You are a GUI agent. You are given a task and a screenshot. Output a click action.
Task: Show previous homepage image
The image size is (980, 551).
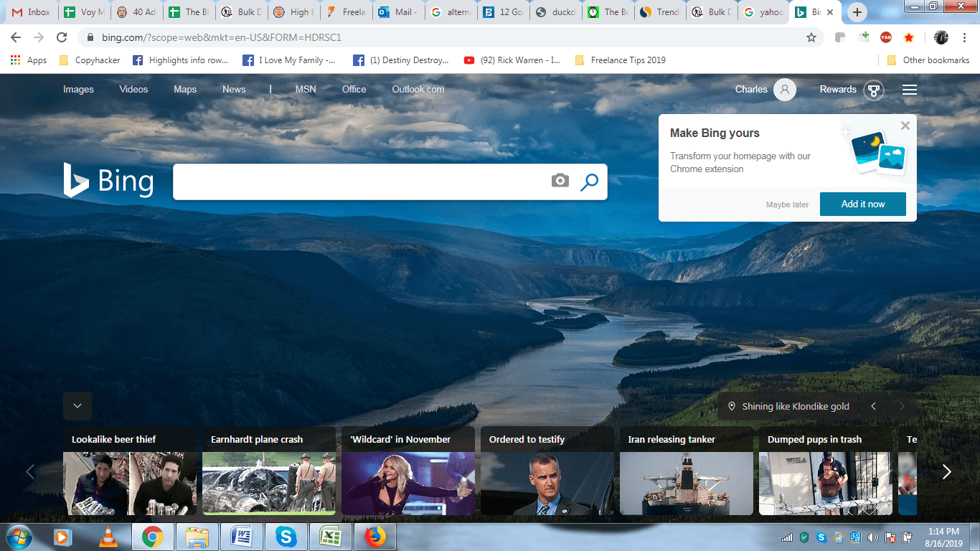pos(873,406)
